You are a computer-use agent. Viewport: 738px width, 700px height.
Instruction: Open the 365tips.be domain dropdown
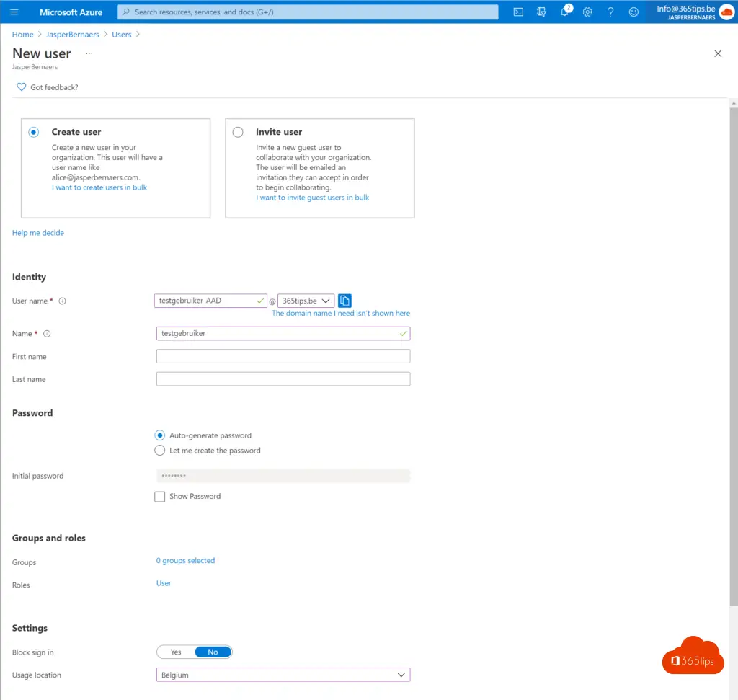306,301
